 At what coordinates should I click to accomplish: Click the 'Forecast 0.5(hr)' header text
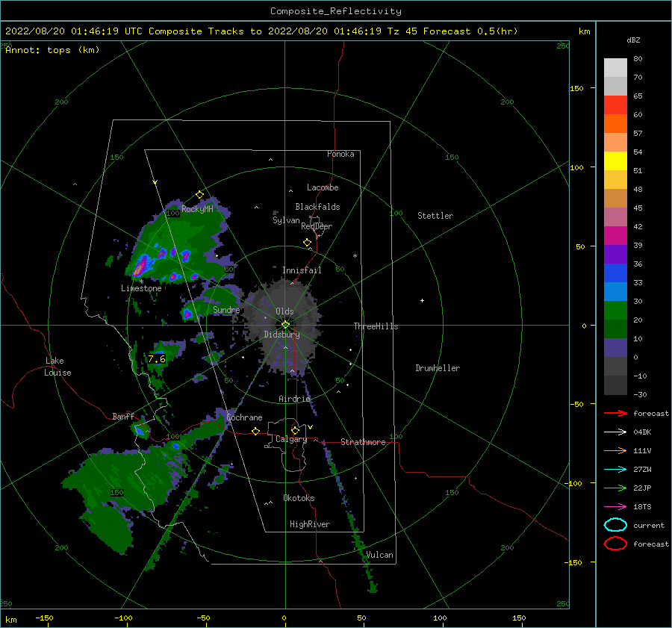pyautogui.click(x=470, y=31)
